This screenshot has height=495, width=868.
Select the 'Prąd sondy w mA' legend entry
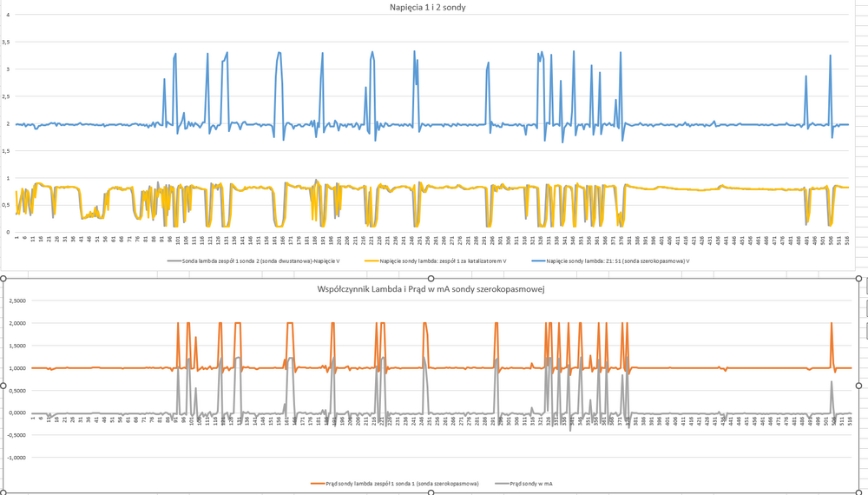[x=534, y=482]
